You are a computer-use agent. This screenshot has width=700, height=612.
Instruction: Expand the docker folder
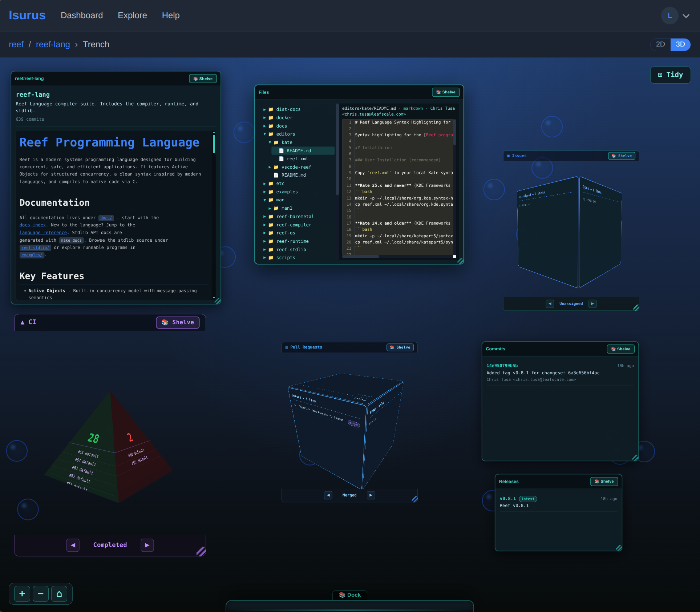click(264, 118)
